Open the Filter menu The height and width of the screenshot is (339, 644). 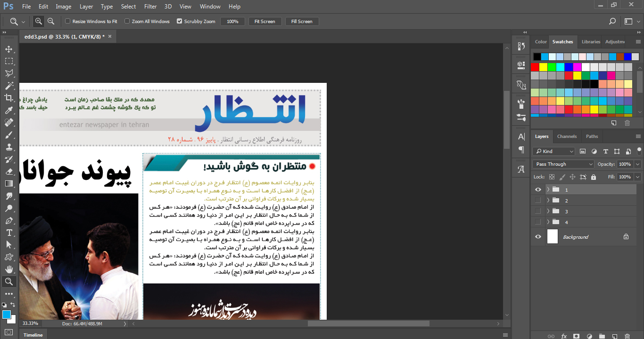(x=150, y=7)
